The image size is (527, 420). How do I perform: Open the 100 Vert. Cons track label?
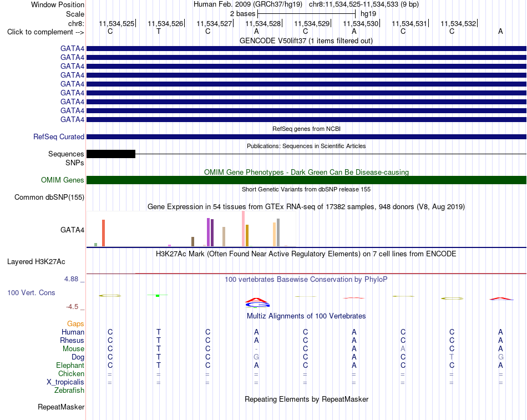pyautogui.click(x=31, y=292)
